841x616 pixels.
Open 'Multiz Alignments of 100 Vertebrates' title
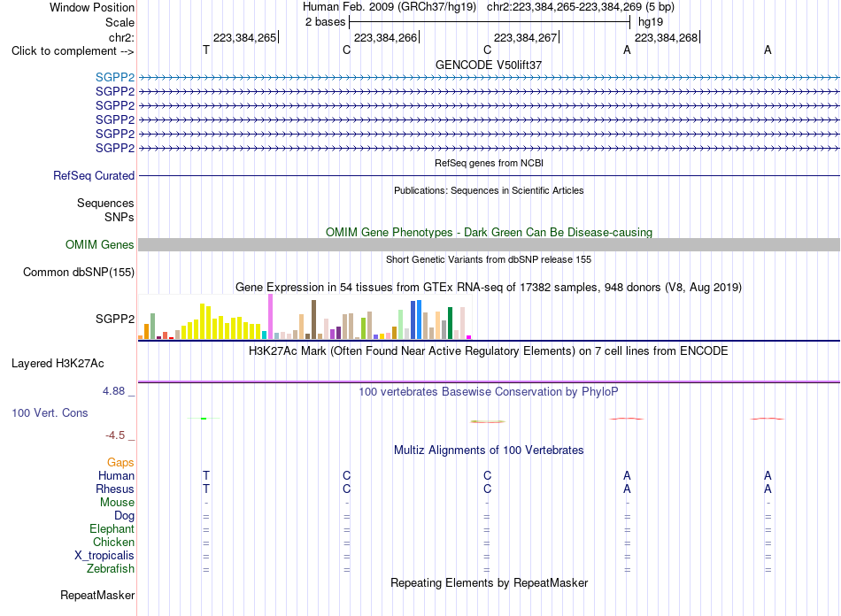click(x=489, y=450)
